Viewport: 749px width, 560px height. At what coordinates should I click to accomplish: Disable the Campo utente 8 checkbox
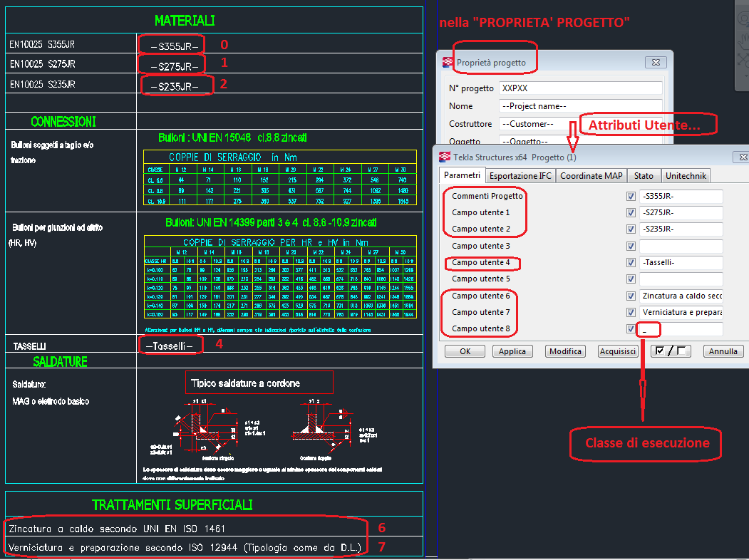pos(631,328)
